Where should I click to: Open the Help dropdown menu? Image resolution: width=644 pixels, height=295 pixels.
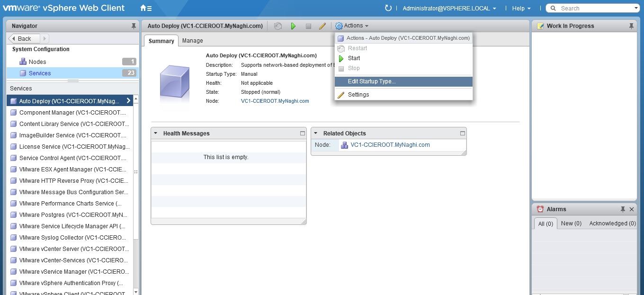pyautogui.click(x=521, y=8)
